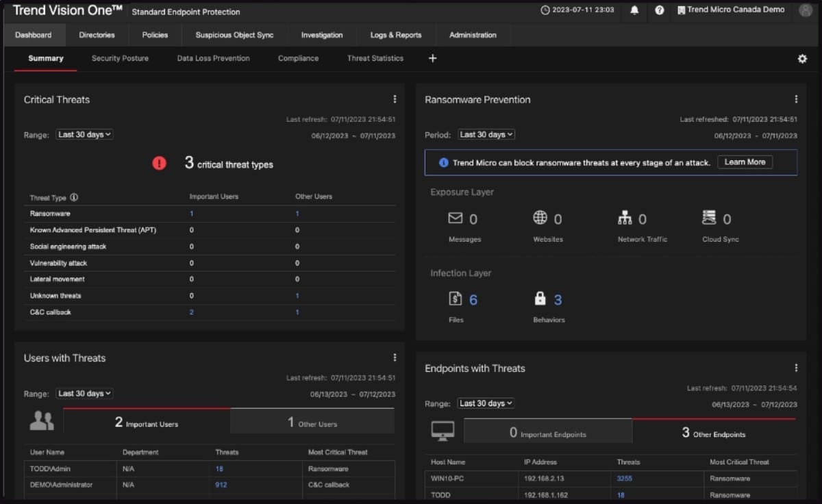
Task: Click the Cloud Sync icon
Action: [x=710, y=218]
